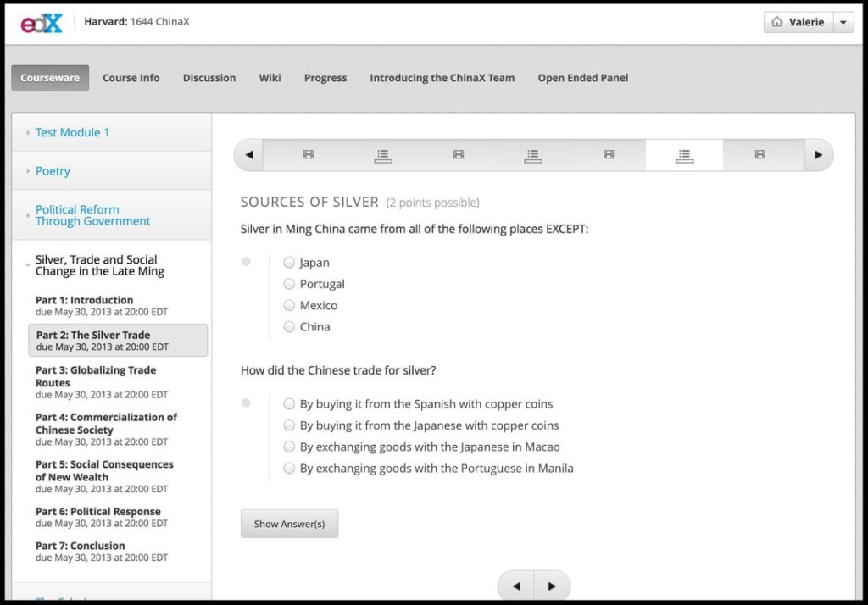Open the first problem-set unit in sequence bar

383,155
